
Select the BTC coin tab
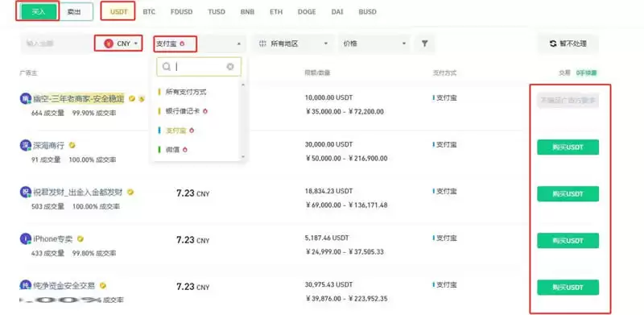pyautogui.click(x=149, y=12)
